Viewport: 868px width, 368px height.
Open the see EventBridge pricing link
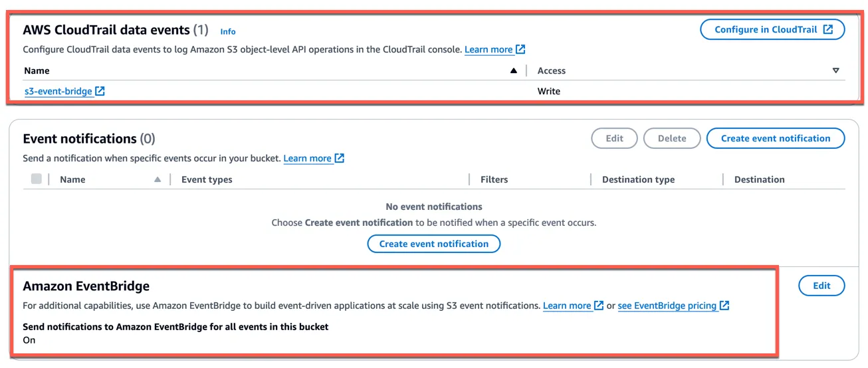pos(667,306)
